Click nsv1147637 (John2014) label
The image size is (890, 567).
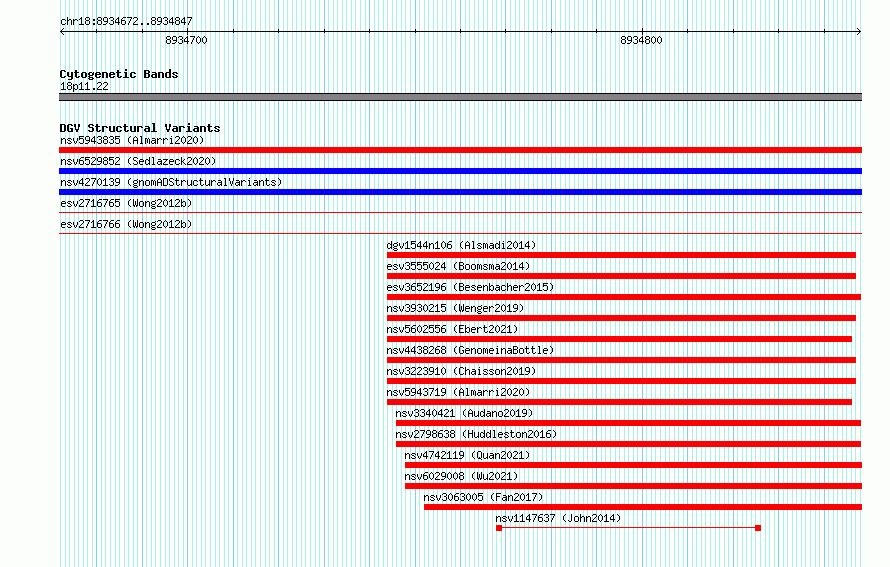coord(558,518)
